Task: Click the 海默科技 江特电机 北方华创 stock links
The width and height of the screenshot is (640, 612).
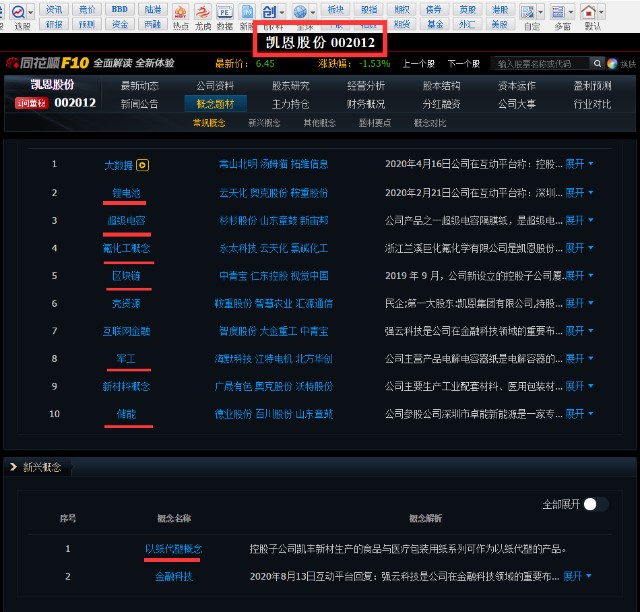Action: click(x=273, y=358)
